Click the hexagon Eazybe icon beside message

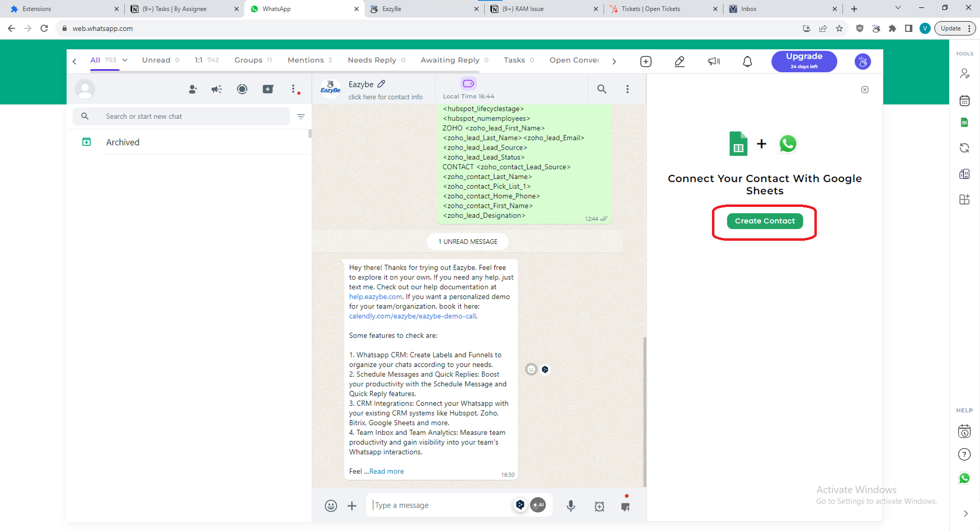pyautogui.click(x=545, y=369)
